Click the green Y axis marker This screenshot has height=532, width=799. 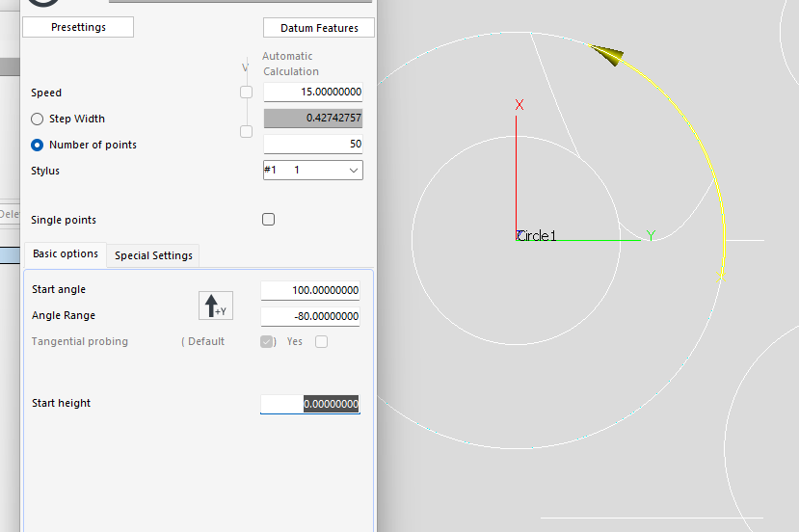pos(651,235)
